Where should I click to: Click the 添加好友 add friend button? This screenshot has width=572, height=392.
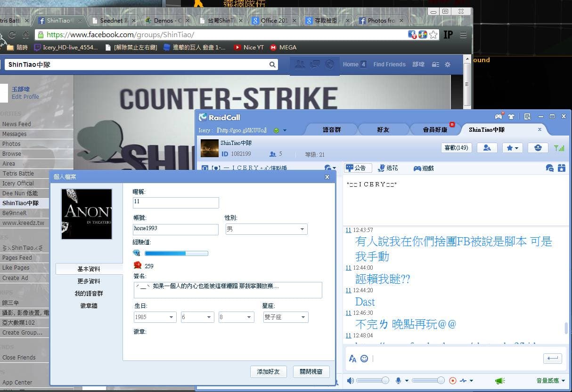[x=269, y=372]
